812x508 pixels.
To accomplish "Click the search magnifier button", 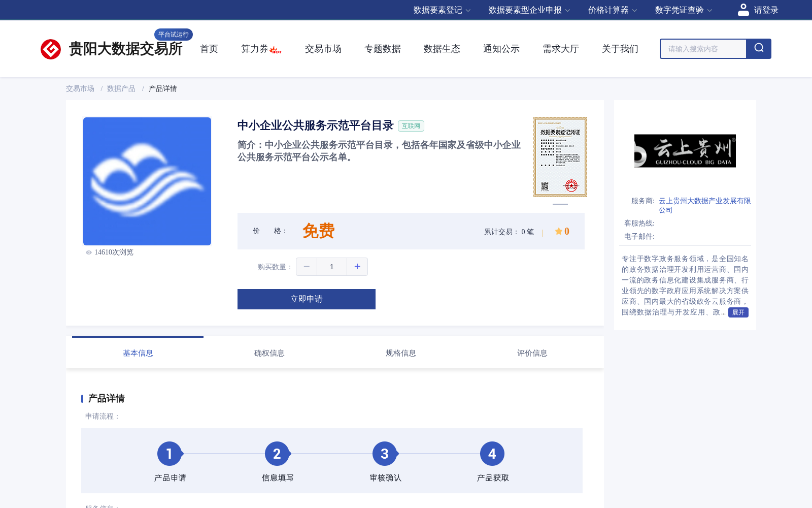I will (x=759, y=49).
